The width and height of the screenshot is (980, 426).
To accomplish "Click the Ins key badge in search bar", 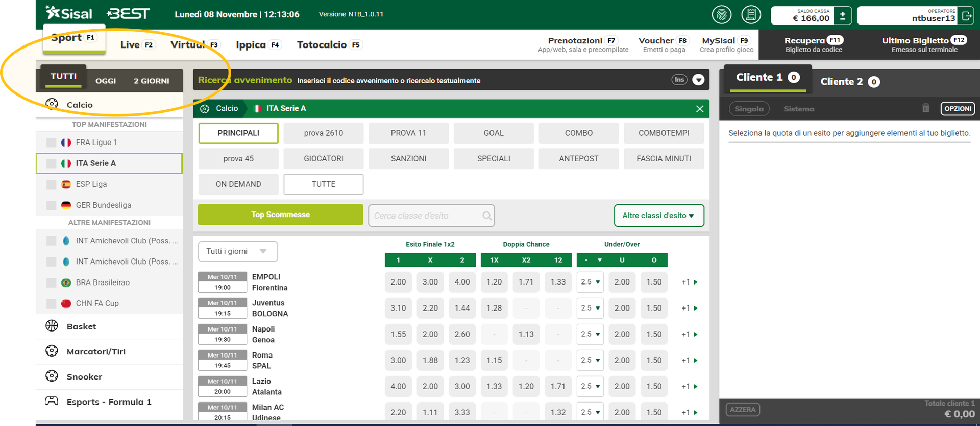I will [679, 80].
